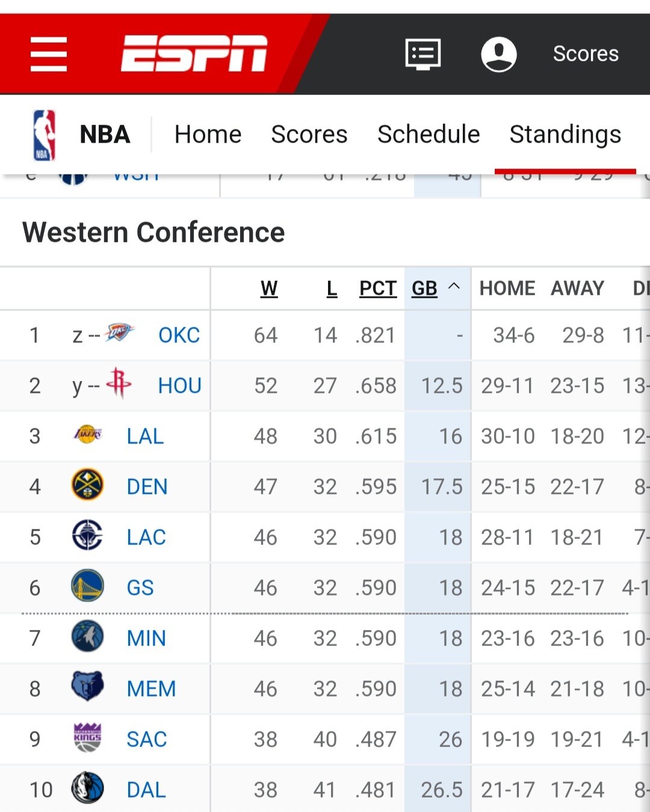
Task: Open the news feed icon
Action: 423,54
